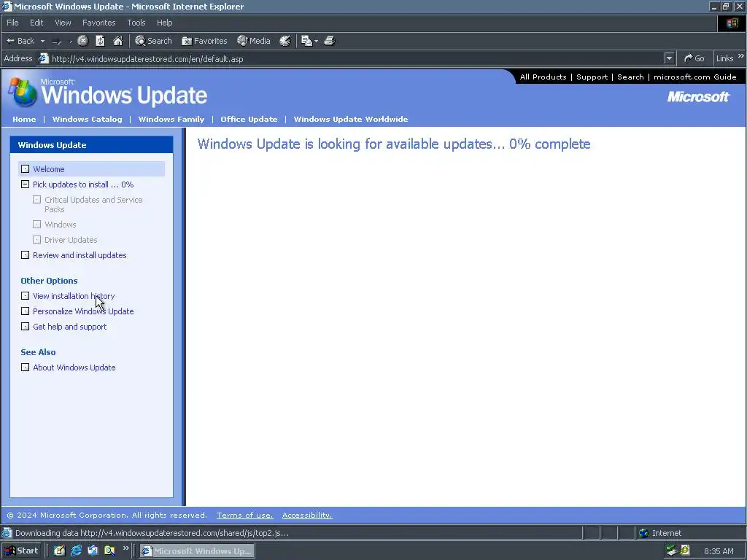Viewport: 747px width, 560px height.
Task: Select Pick updates to install ... 0%
Action: (83, 184)
